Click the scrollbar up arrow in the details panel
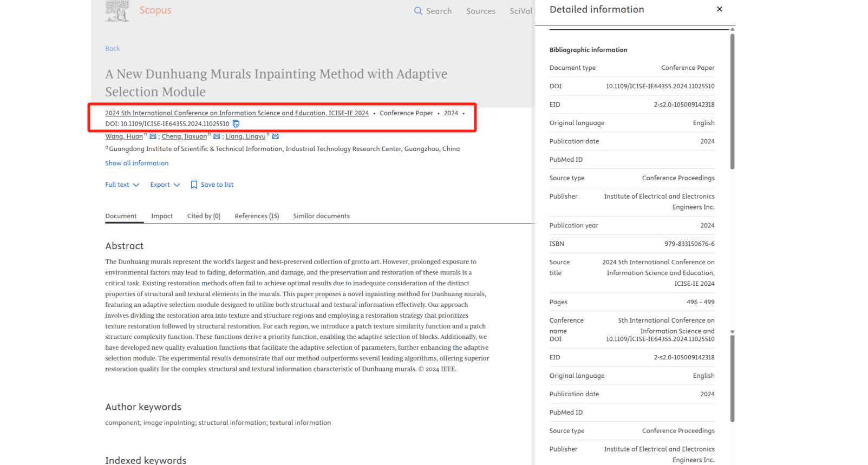 [x=732, y=29]
